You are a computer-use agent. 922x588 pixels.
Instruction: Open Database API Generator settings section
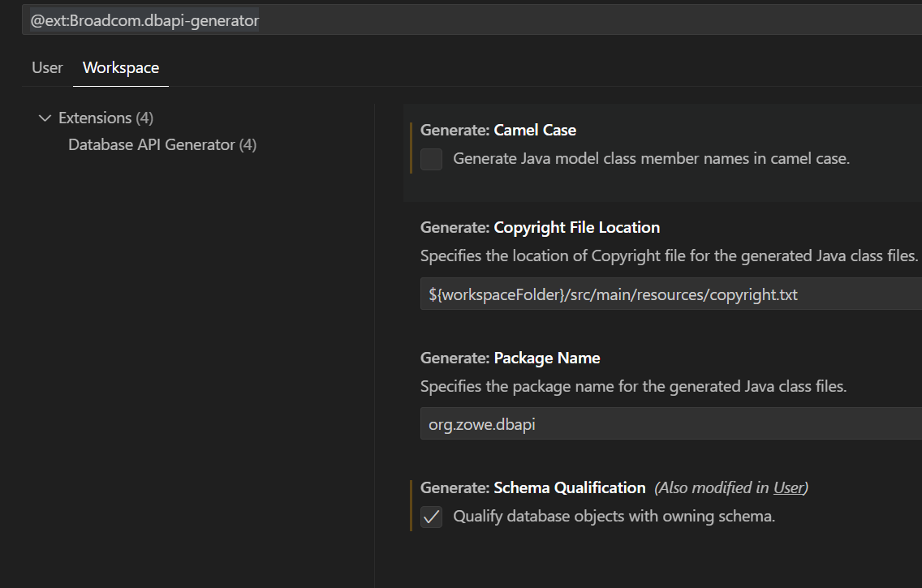(162, 145)
